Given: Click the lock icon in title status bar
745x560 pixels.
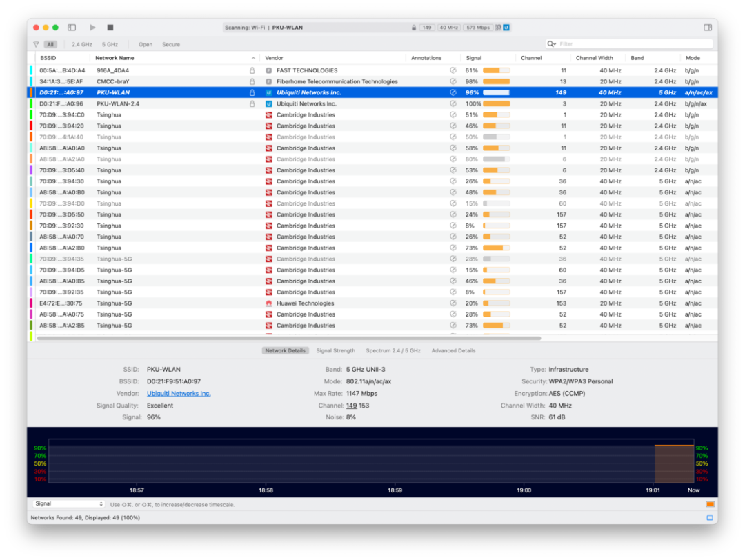Looking at the screenshot, I should 414,28.
